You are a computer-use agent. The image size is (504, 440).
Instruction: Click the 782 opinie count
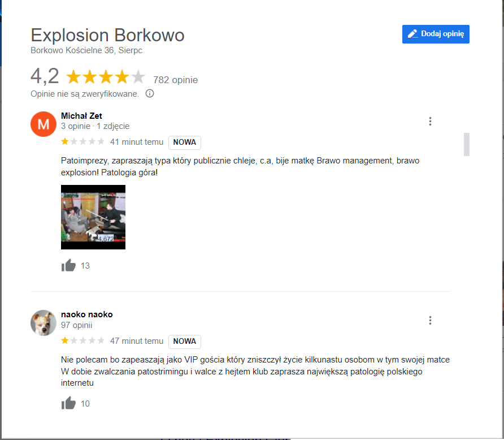click(x=175, y=80)
